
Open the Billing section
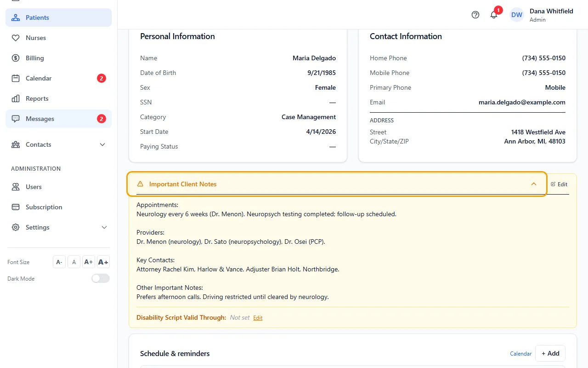pos(59,58)
